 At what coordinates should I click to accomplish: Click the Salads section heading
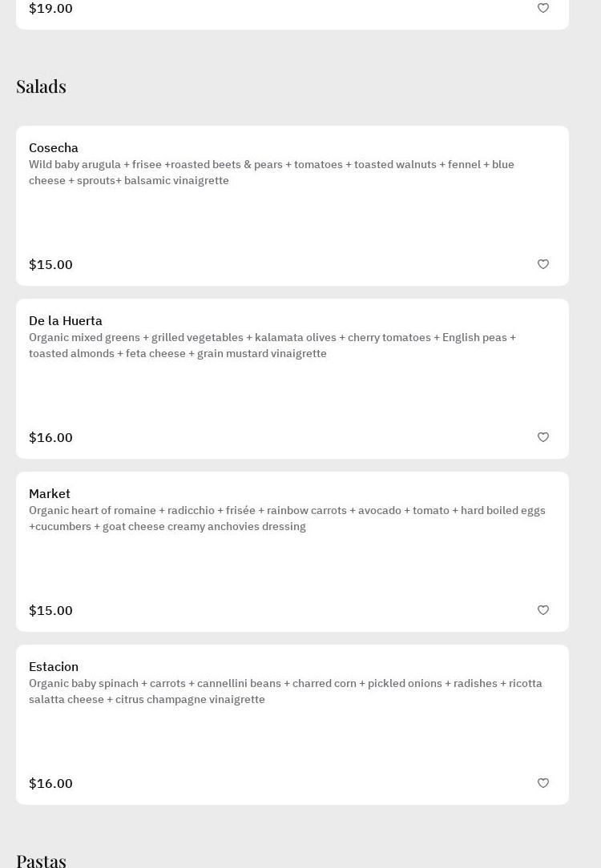[x=41, y=86]
